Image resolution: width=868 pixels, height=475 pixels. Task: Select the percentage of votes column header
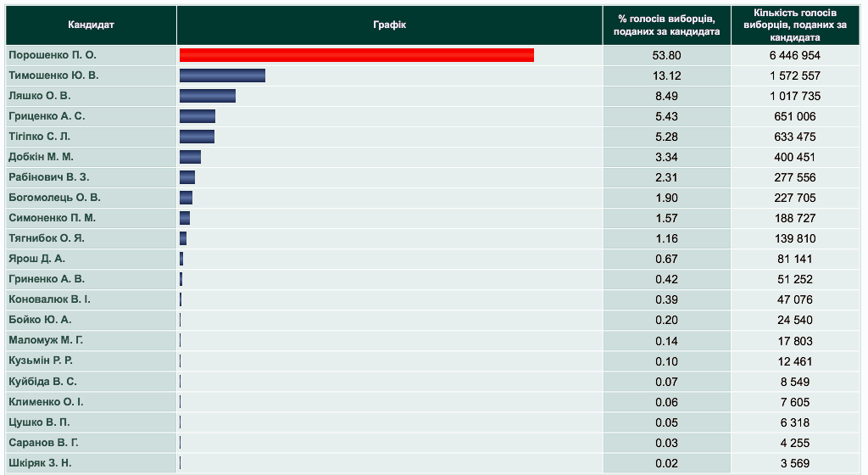[x=666, y=25]
